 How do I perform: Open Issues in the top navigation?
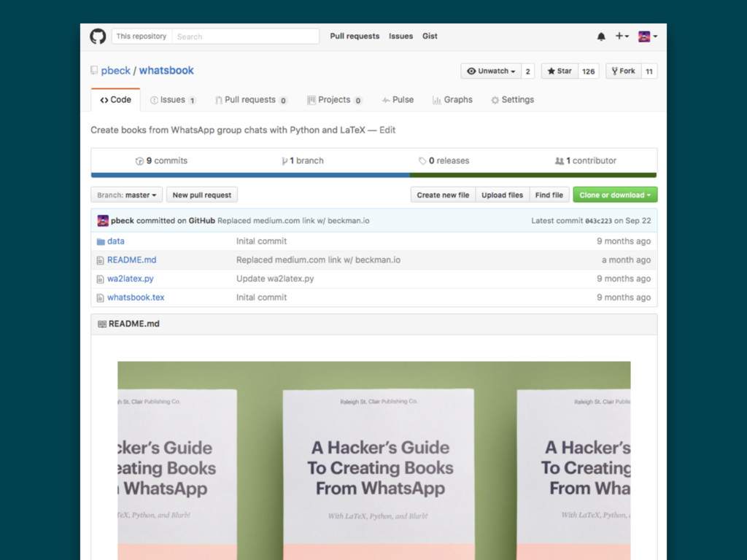pyautogui.click(x=400, y=36)
